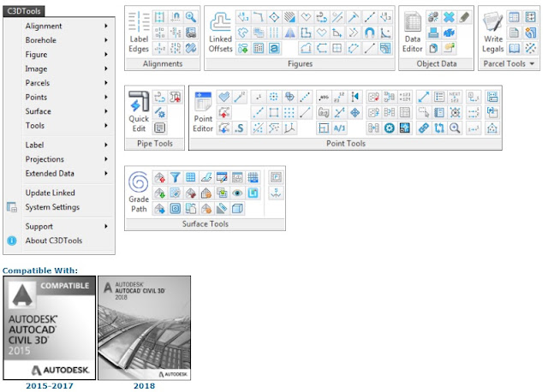Open the Point Editor
The width and height of the screenshot is (548, 392).
(203, 112)
